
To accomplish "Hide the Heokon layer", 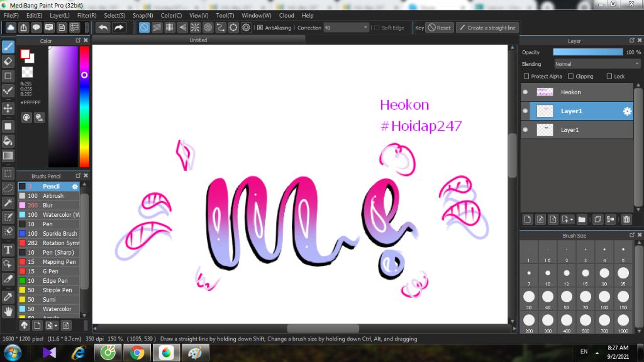I will [525, 92].
